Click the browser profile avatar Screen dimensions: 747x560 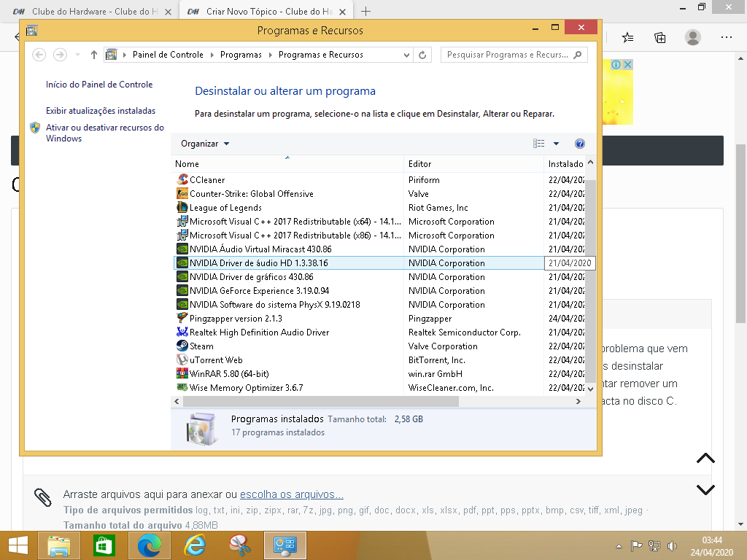[693, 37]
